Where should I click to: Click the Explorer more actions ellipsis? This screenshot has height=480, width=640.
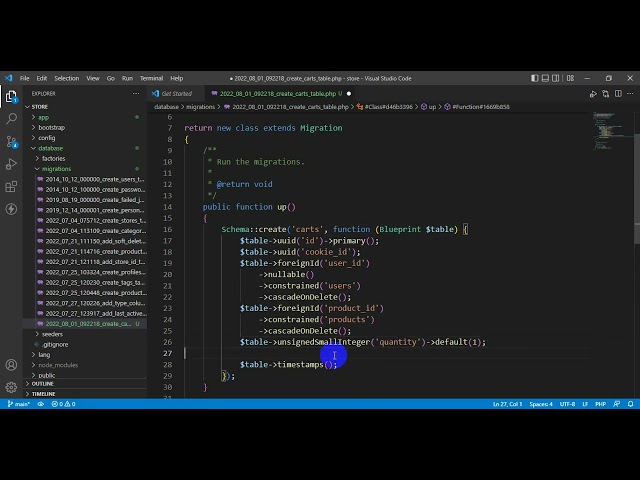coord(136,93)
